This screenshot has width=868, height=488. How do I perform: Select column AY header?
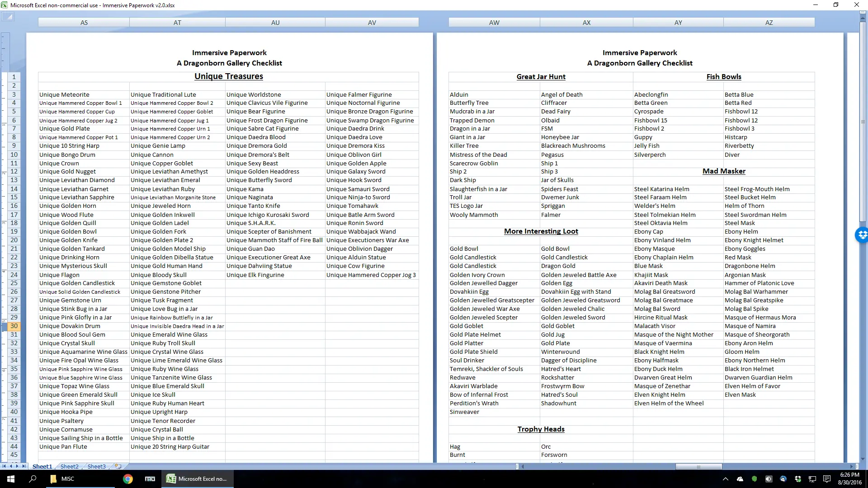678,22
